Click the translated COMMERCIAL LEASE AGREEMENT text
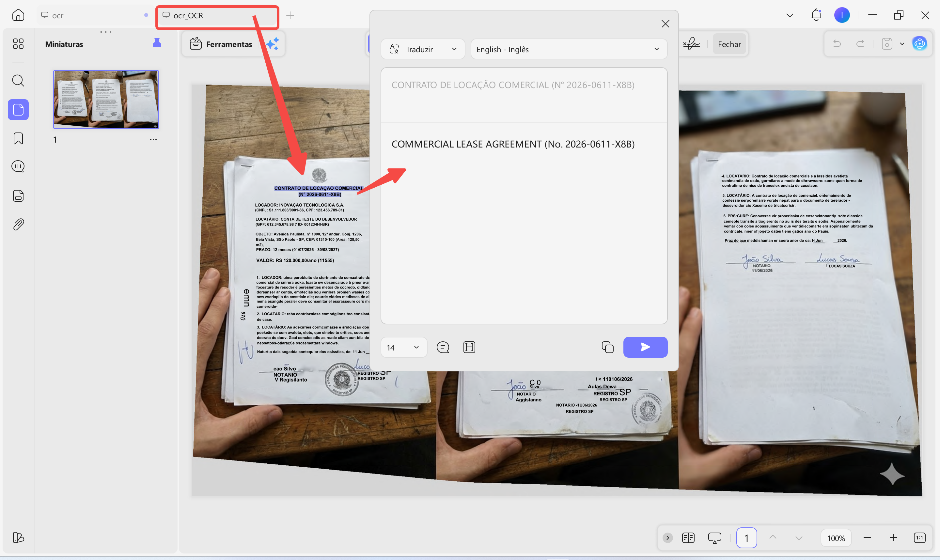 [513, 144]
